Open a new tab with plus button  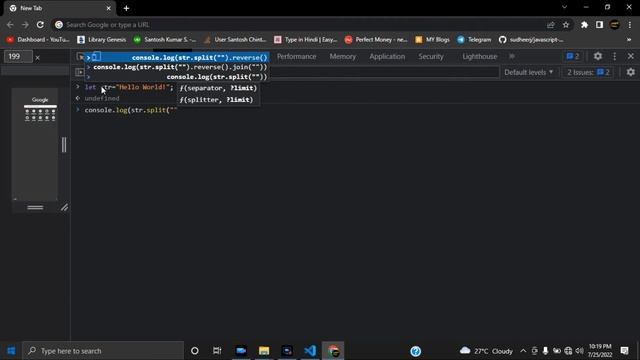pos(126,8)
